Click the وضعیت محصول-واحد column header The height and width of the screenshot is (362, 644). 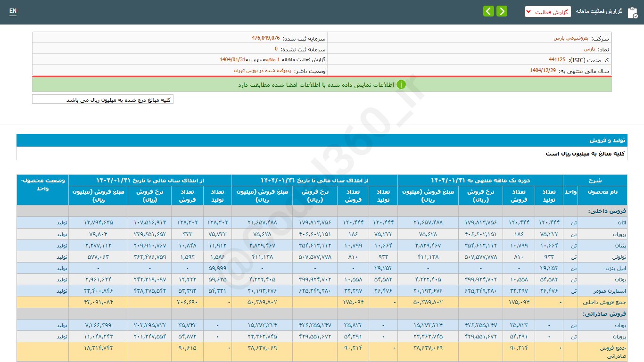(x=42, y=184)
